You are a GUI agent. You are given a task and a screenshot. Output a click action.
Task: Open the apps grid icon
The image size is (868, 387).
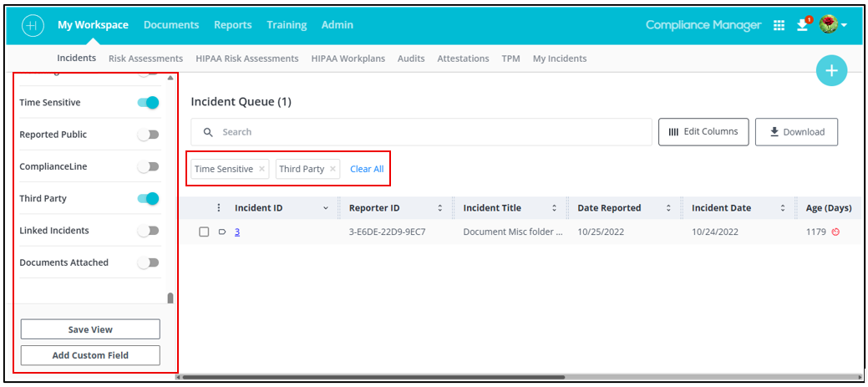point(779,25)
